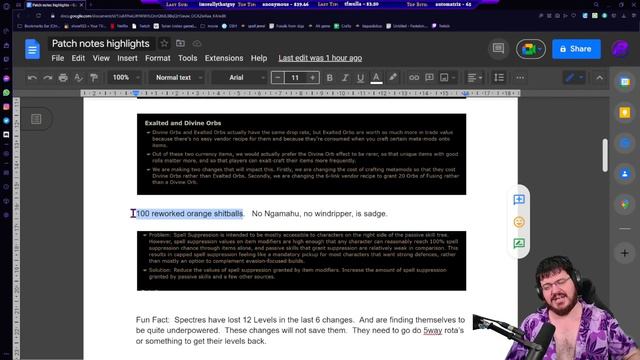Screen dimensions: 640x360
Task: Select the Patch notes highlights browser tab
Action: pyautogui.click(x=53, y=5)
